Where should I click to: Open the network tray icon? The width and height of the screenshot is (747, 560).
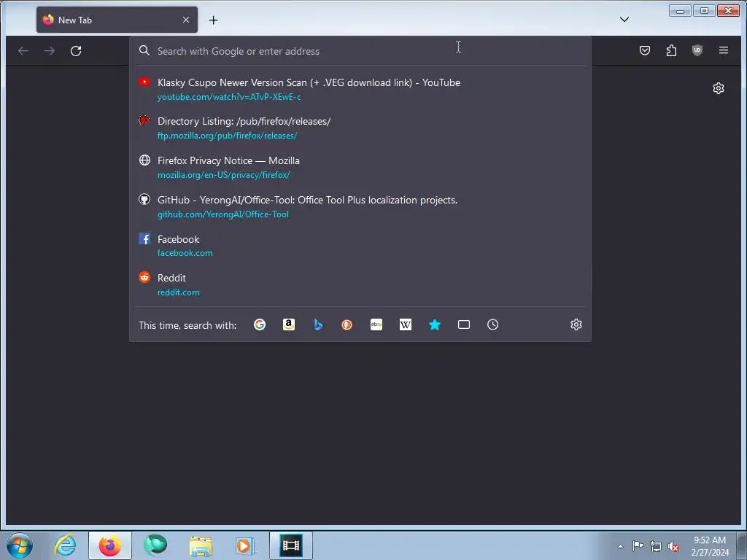coord(656,546)
